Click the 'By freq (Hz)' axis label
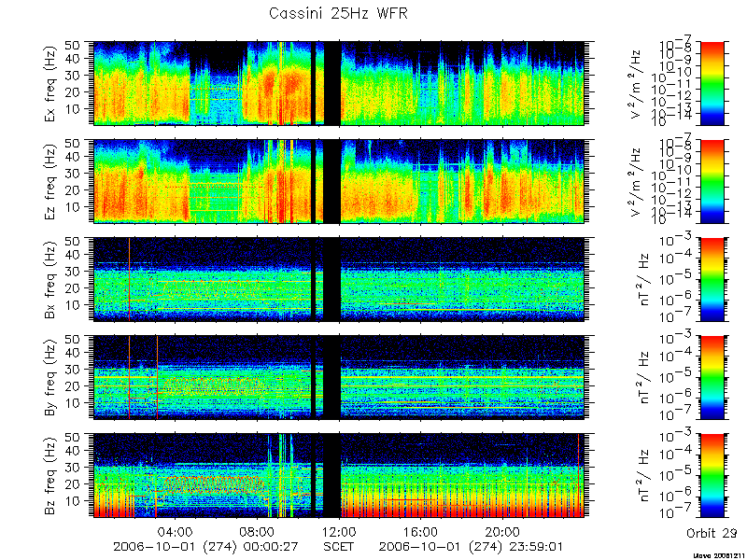The height and width of the screenshot is (560, 747). tap(51, 377)
